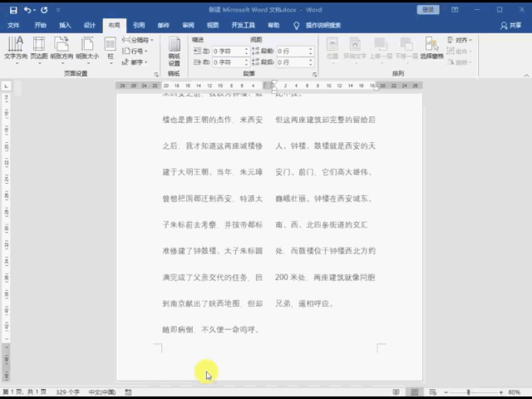The image size is (532, 399).
Task: Open 段落 (Paragraph) dialog launcher
Action: pyautogui.click(x=314, y=74)
